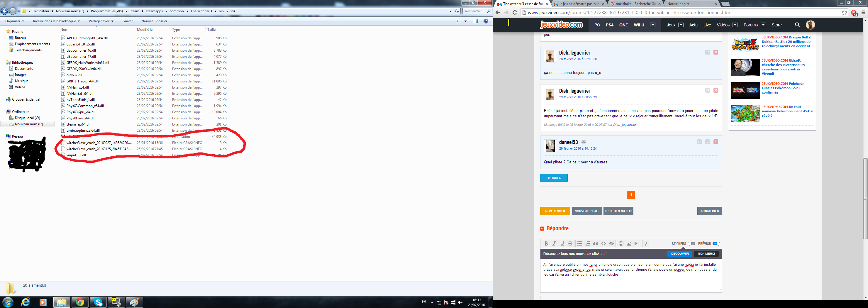The image size is (868, 308).
Task: Switch to noelshake Recherche Google tab
Action: [635, 4]
